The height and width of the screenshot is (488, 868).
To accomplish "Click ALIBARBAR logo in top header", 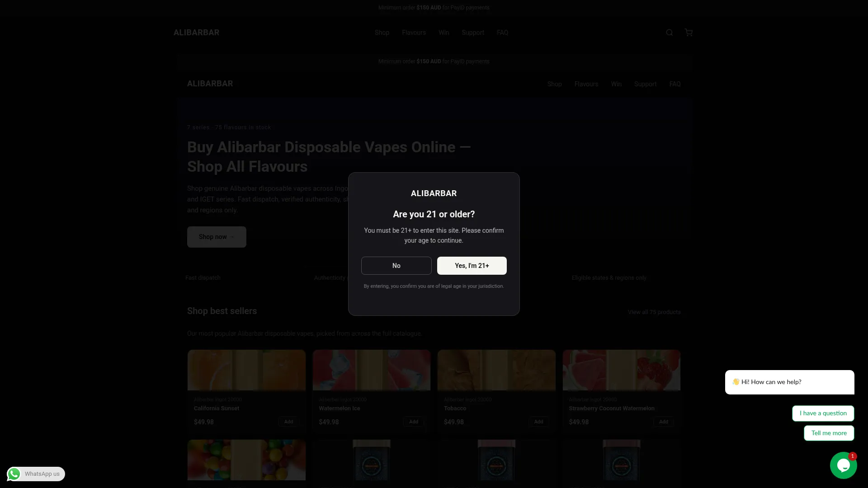I will click(196, 33).
